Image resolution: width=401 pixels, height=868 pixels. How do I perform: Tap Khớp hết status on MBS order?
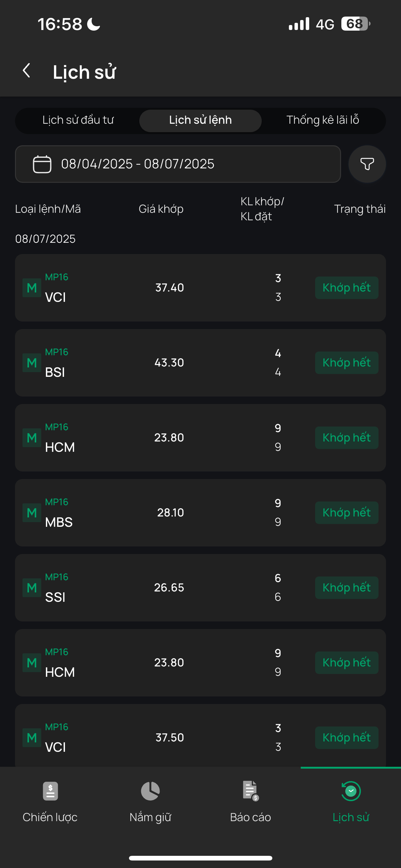pos(346,512)
